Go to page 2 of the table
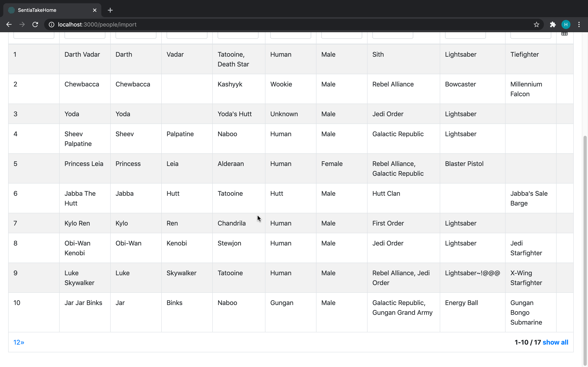The width and height of the screenshot is (588, 367). click(x=18, y=342)
